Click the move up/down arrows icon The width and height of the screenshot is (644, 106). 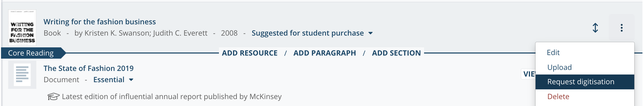pos(595,28)
